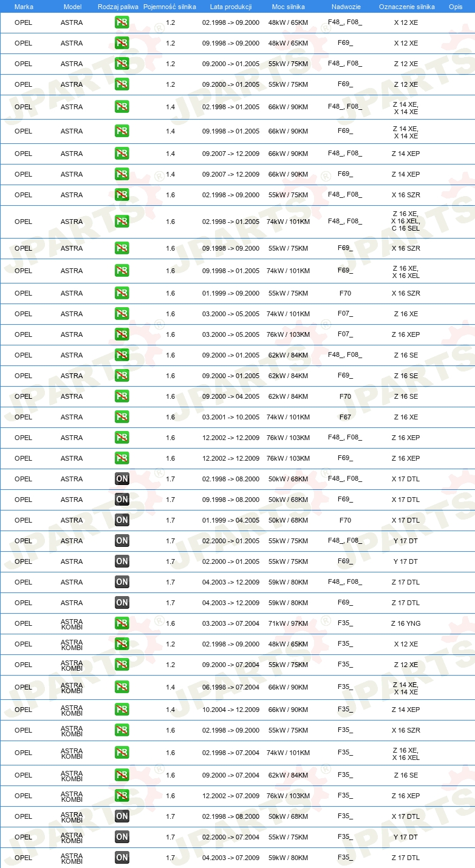Click the Opis column header
475x868 pixels.
(456, 7)
